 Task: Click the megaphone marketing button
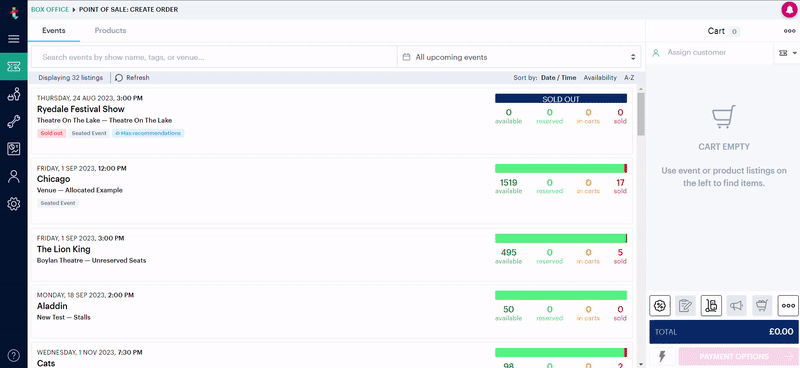tap(736, 306)
